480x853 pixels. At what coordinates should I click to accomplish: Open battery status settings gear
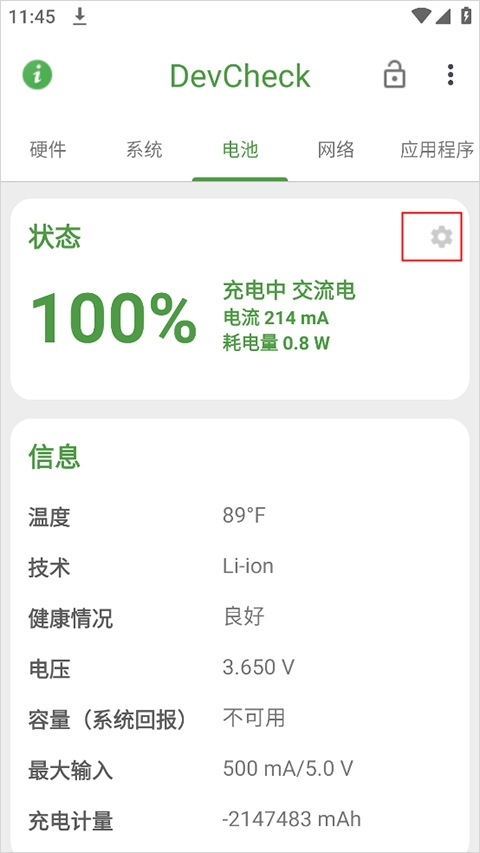441,237
